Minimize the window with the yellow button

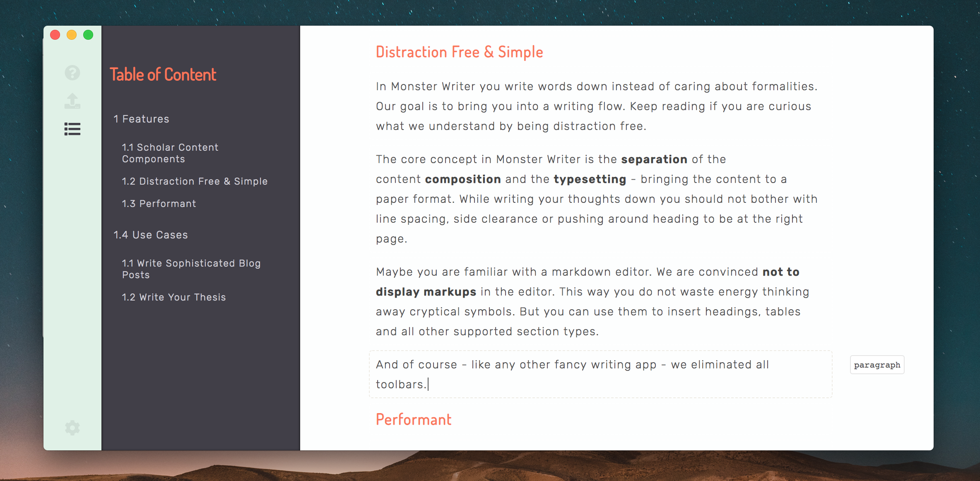[x=72, y=35]
